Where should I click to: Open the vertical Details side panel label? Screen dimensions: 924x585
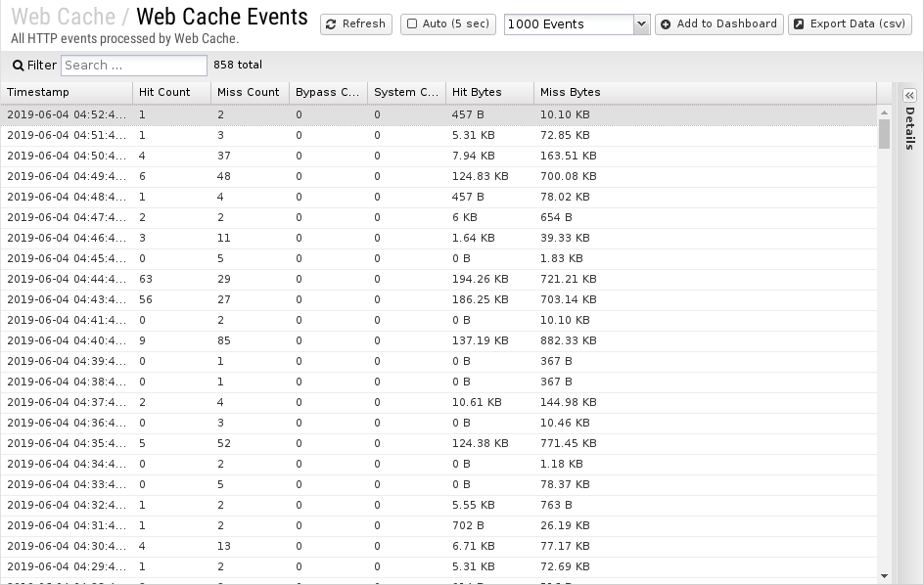(910, 128)
